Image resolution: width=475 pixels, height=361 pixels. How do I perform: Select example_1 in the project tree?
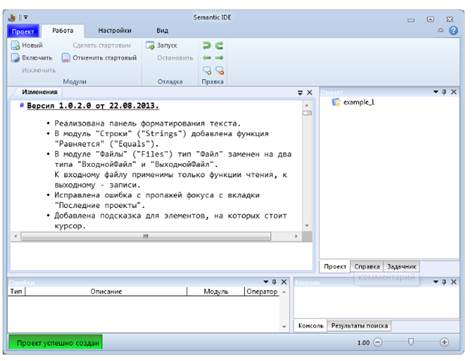[x=359, y=102]
